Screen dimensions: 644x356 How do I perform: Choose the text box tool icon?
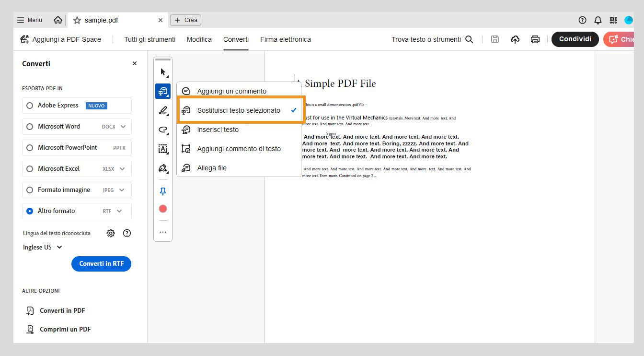point(163,149)
